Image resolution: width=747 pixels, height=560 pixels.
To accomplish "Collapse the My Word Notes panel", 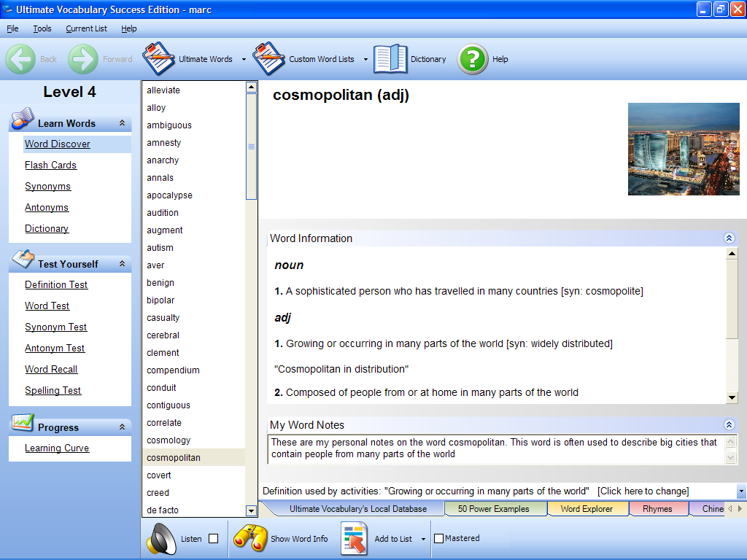I will [x=729, y=424].
